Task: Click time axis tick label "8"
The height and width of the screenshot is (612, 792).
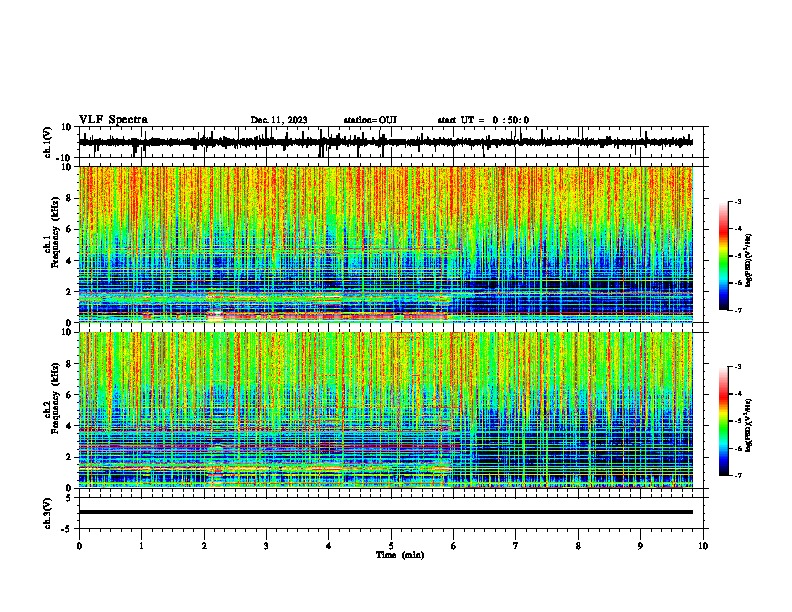Action: pyautogui.click(x=578, y=545)
